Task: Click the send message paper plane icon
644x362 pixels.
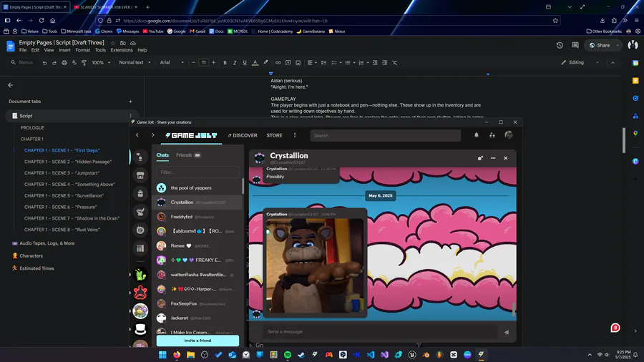Action: [507, 332]
